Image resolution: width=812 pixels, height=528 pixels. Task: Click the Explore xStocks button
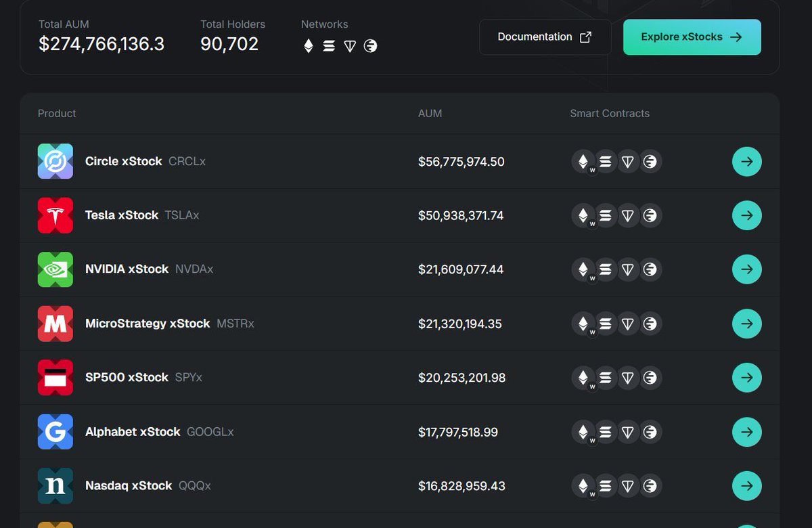[x=692, y=37]
